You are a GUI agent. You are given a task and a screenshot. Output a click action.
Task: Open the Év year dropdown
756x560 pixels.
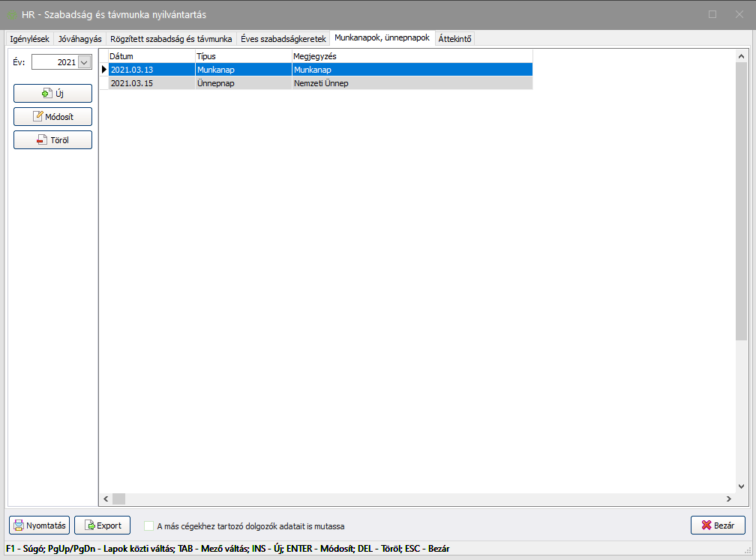tap(83, 62)
